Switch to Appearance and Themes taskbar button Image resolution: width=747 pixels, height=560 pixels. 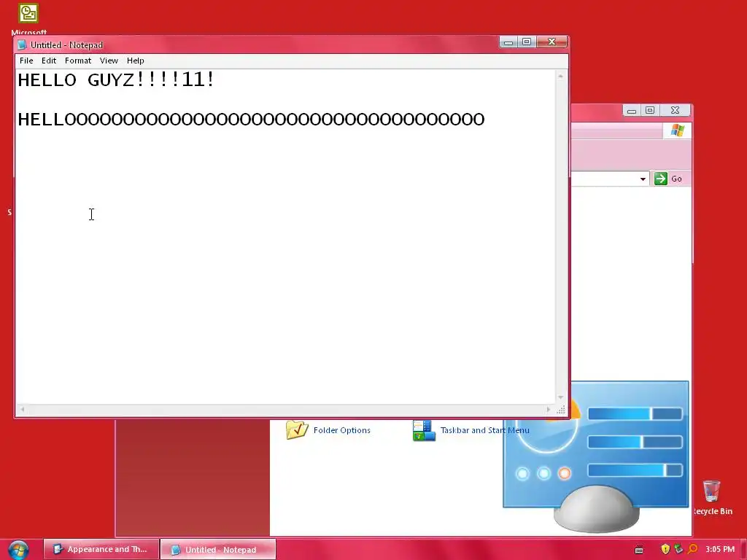[101, 549]
